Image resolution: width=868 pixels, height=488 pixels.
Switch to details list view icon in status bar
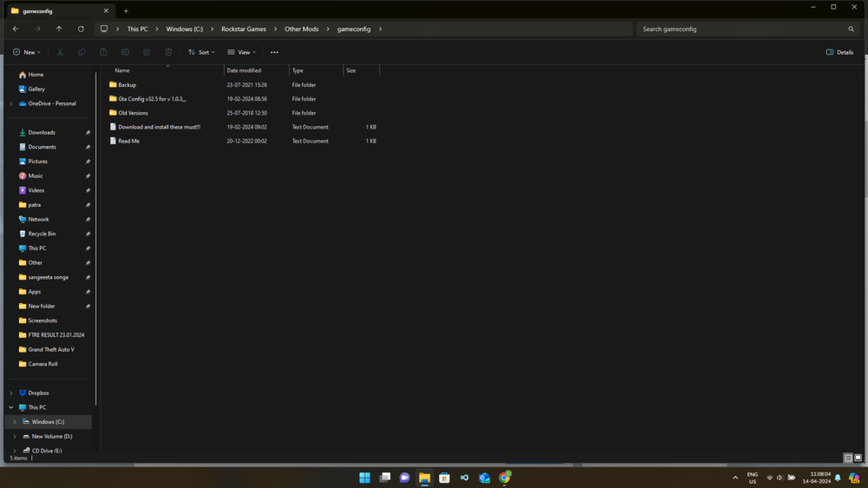click(x=848, y=458)
